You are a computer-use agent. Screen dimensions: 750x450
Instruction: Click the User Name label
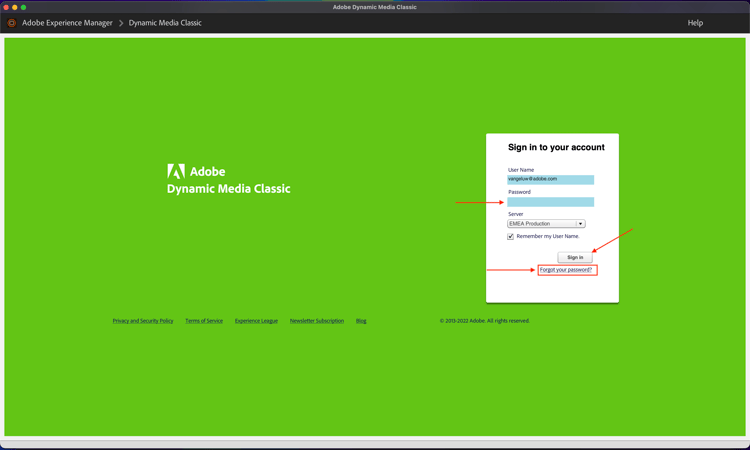coord(521,170)
